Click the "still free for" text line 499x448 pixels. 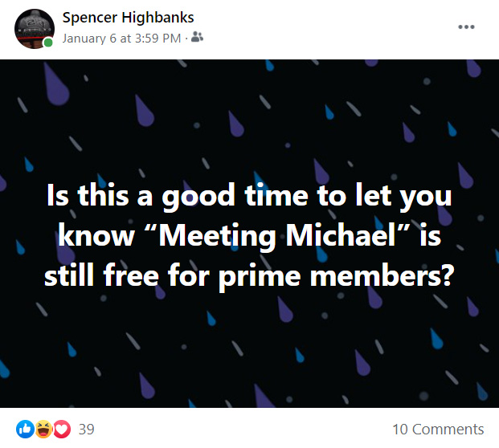(127, 275)
